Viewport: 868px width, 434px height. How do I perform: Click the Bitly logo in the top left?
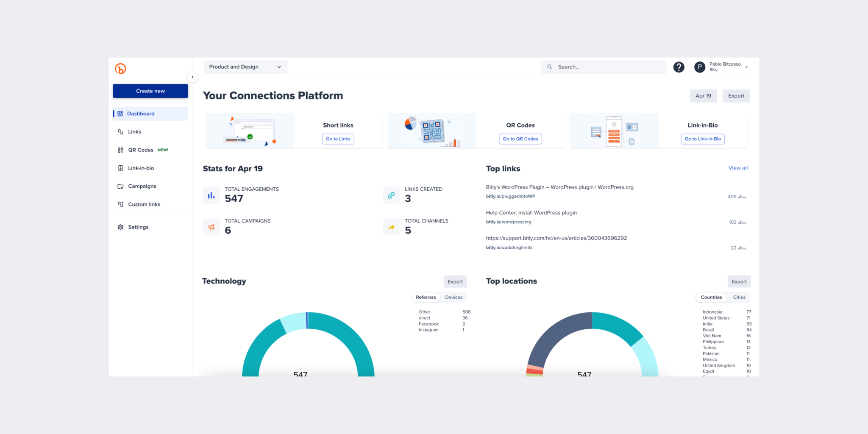coord(120,68)
